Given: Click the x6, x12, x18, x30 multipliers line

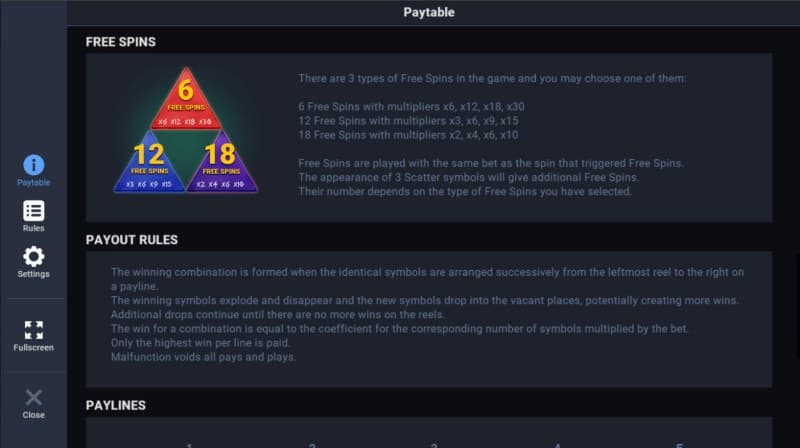Looking at the screenshot, I should (410, 106).
